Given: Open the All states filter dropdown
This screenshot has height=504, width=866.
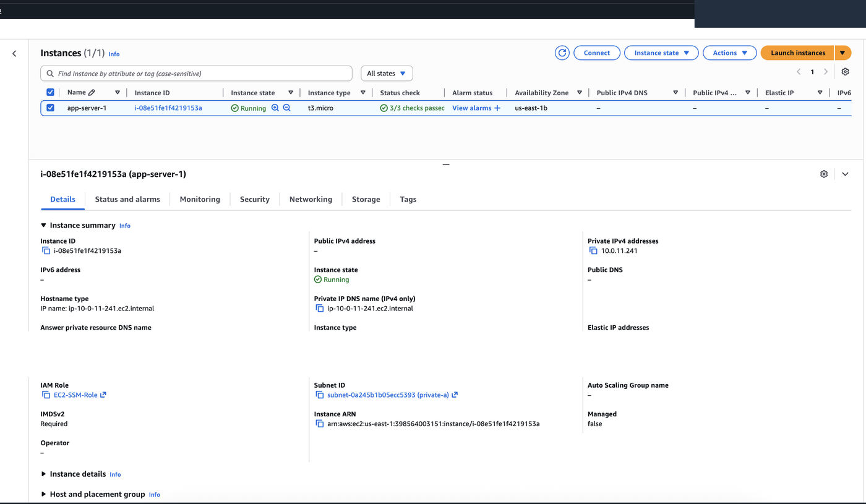Looking at the screenshot, I should (387, 73).
